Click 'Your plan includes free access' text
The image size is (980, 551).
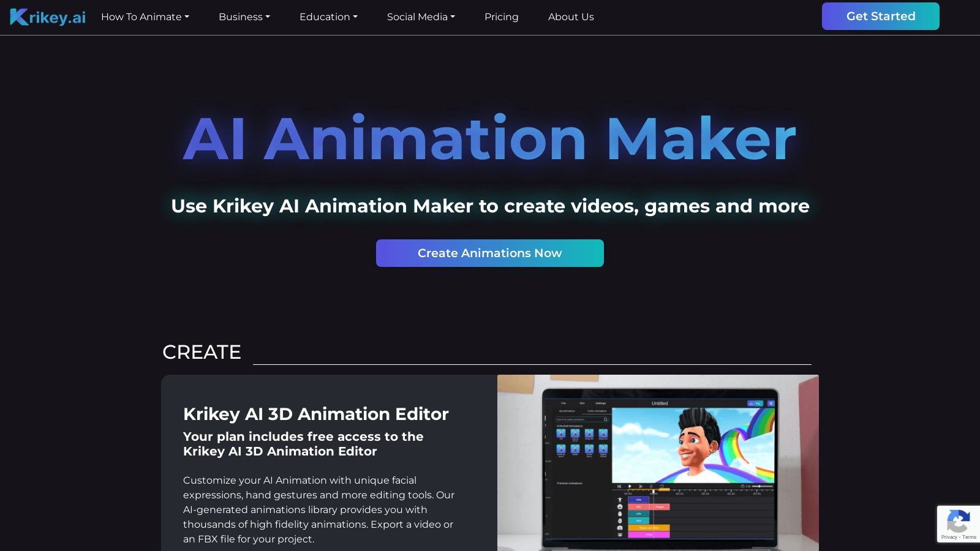tap(303, 444)
